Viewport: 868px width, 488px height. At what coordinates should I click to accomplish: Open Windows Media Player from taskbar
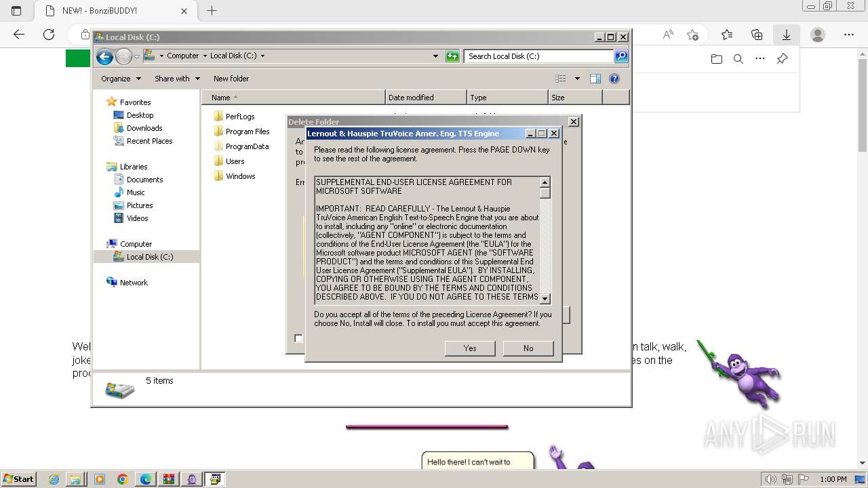coord(100,479)
